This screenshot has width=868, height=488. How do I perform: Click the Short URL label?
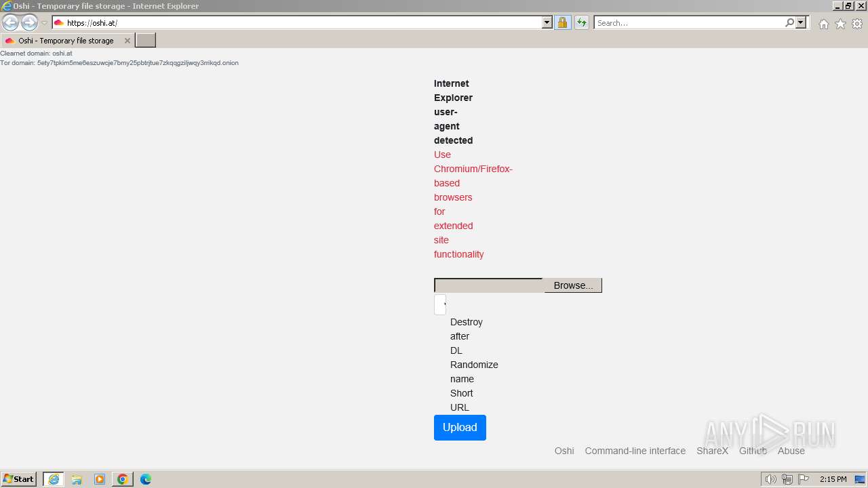point(462,401)
